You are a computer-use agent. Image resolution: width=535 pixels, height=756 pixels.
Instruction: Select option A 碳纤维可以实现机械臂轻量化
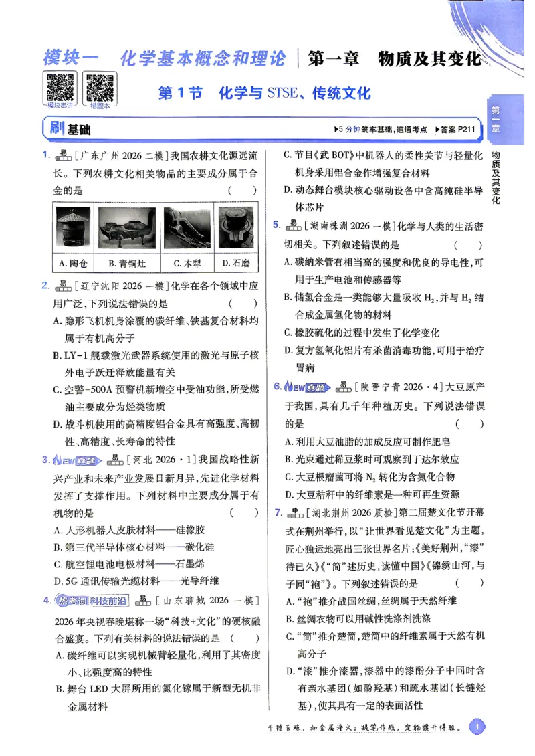158,664
